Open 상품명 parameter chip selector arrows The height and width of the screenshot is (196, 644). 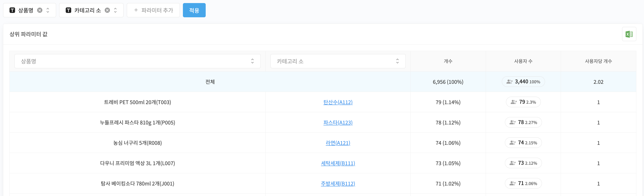[x=48, y=10]
